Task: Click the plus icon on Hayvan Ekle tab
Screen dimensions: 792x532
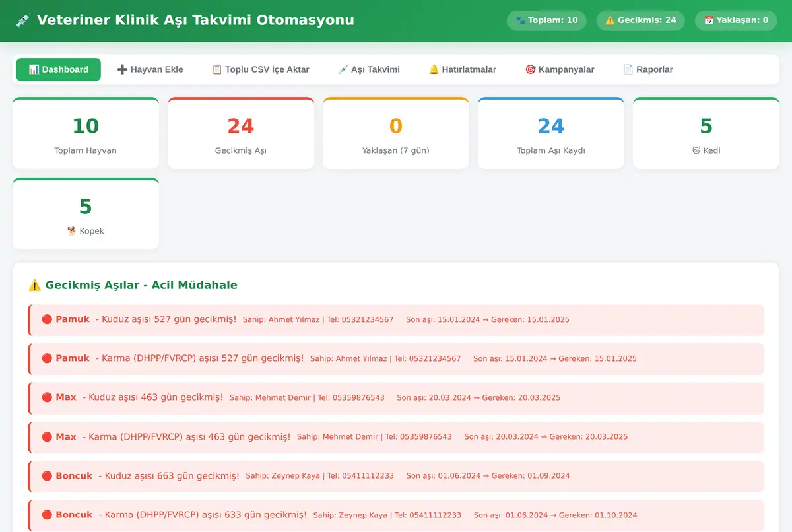Action: (x=122, y=69)
